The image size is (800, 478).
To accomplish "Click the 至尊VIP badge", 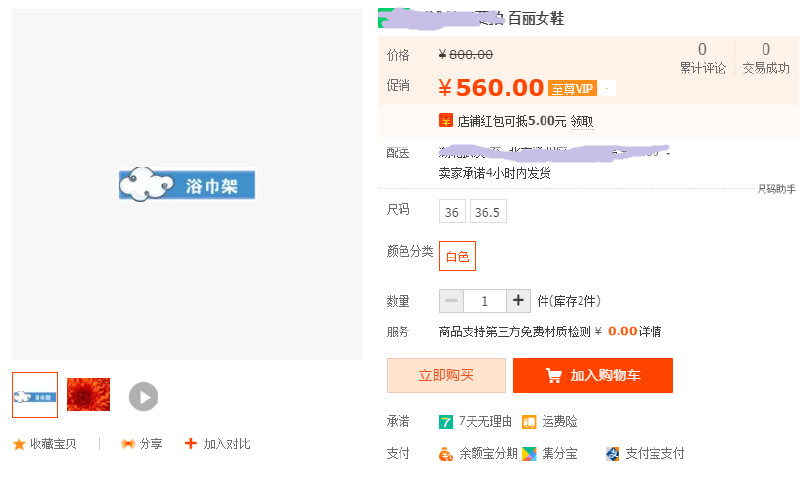I will 572,88.
